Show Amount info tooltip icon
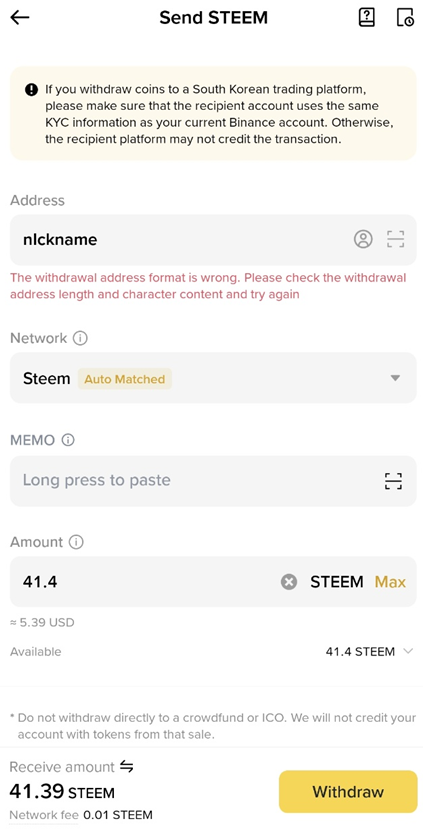 coord(76,542)
